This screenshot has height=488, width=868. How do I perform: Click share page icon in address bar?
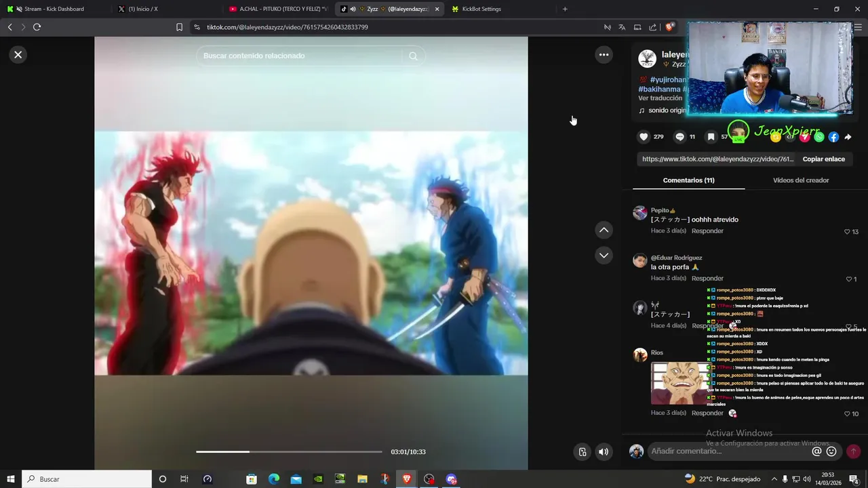pyautogui.click(x=652, y=27)
